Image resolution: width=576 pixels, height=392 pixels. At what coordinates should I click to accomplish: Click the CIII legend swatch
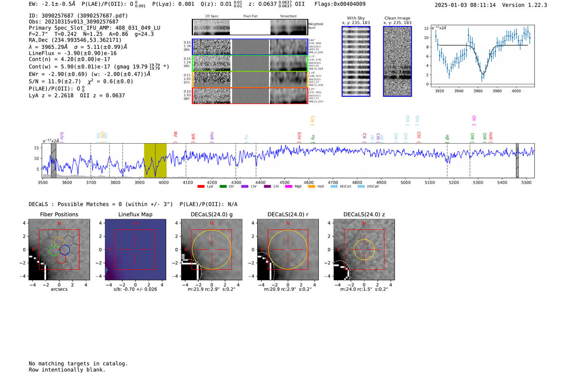(267, 186)
